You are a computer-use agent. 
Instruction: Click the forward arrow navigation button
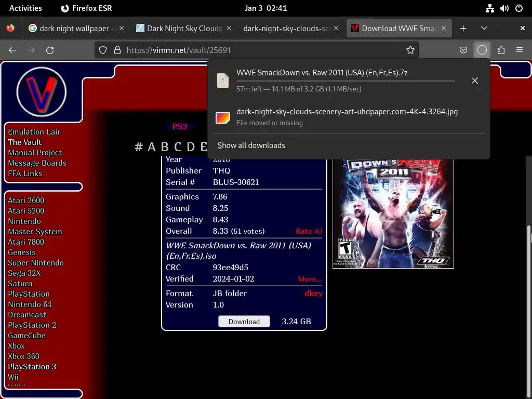click(31, 50)
